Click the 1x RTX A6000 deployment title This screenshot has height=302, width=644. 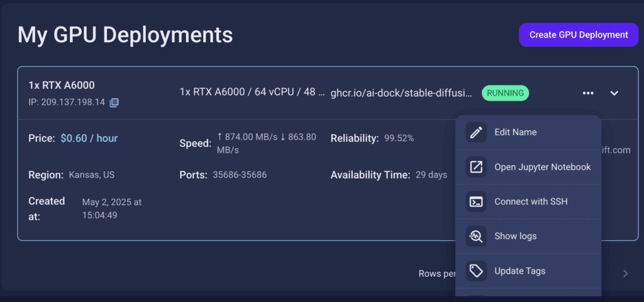[62, 86]
